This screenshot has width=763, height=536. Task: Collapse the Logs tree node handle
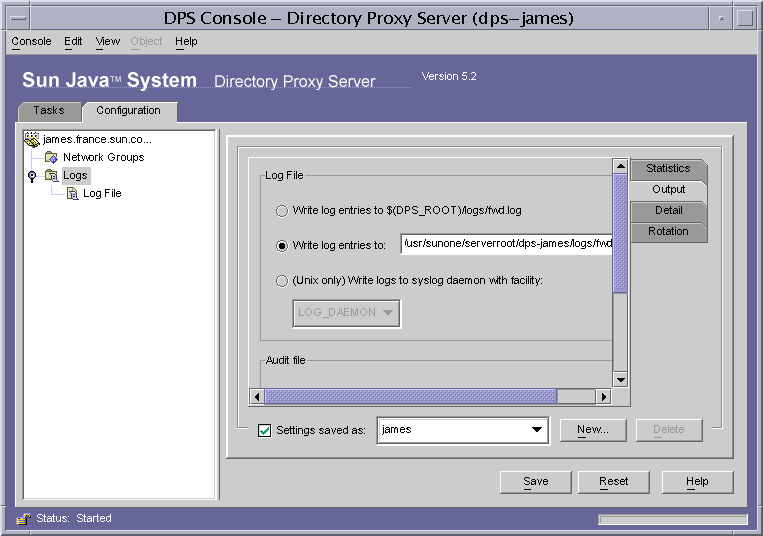[32, 176]
